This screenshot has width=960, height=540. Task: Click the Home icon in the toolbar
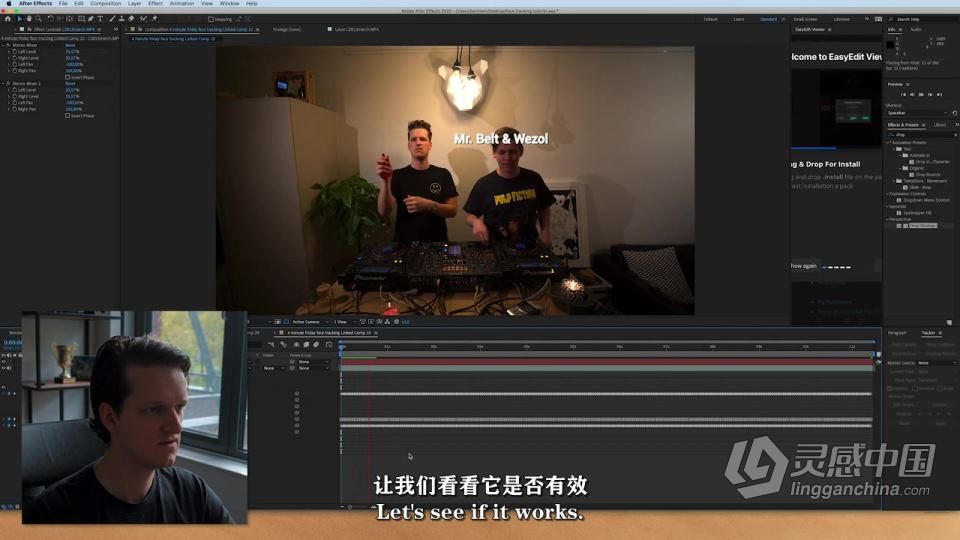coord(7,19)
